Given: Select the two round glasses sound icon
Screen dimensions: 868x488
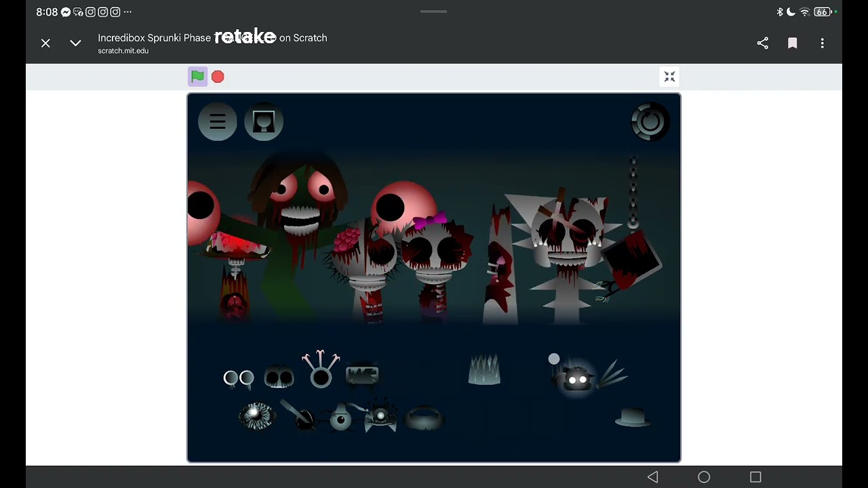Looking at the screenshot, I should (x=239, y=378).
